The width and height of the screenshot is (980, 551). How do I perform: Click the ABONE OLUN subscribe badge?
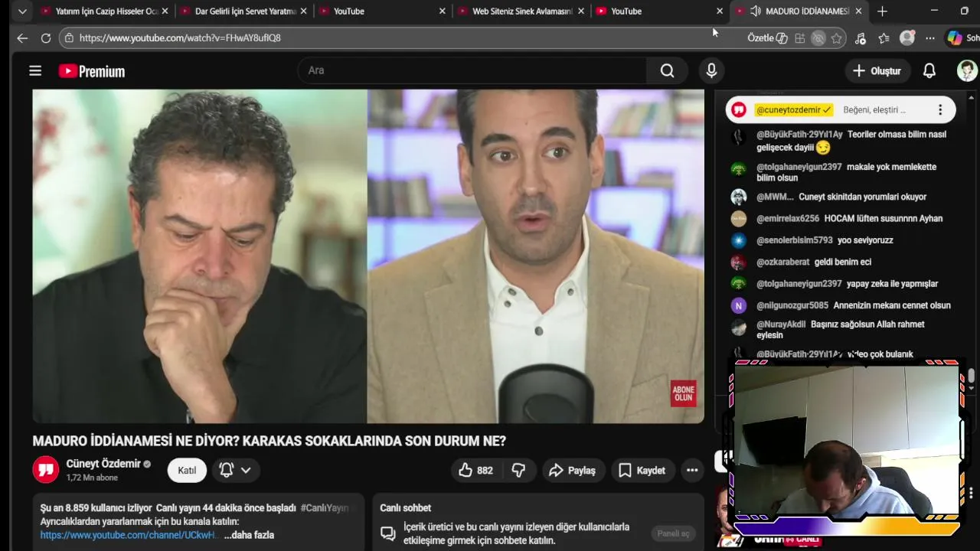click(x=683, y=393)
